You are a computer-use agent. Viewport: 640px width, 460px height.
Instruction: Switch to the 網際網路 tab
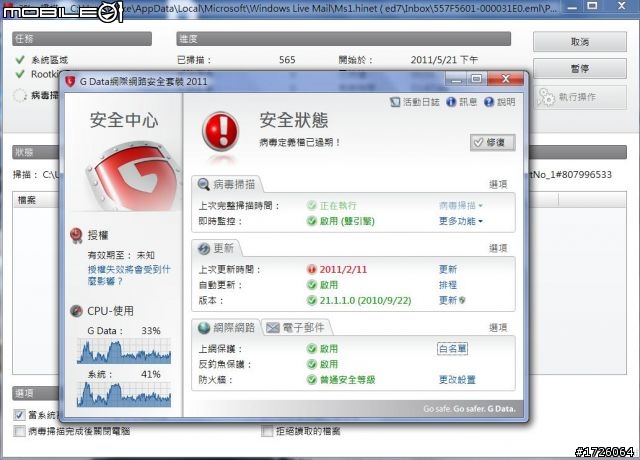coord(227,328)
